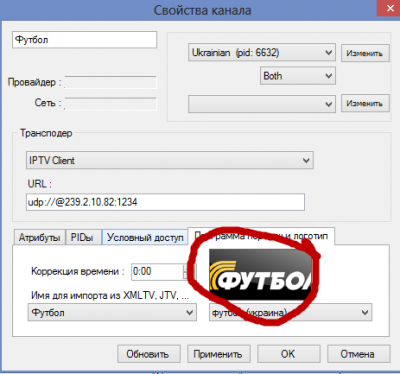Expand the Both audio channel dropdown
The image size is (400, 374).
(298, 76)
